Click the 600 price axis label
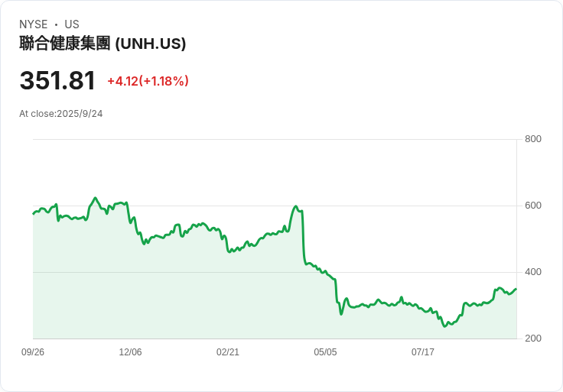This screenshot has height=392, width=563. tap(533, 206)
